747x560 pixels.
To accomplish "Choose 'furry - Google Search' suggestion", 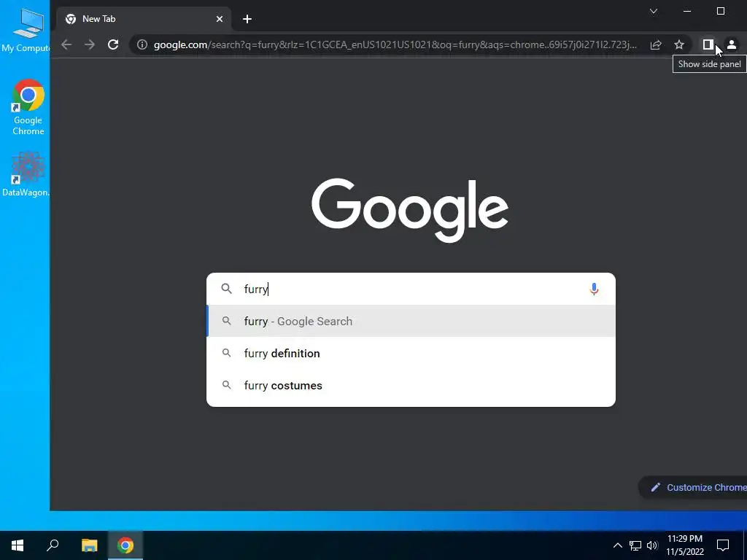I will (411, 322).
